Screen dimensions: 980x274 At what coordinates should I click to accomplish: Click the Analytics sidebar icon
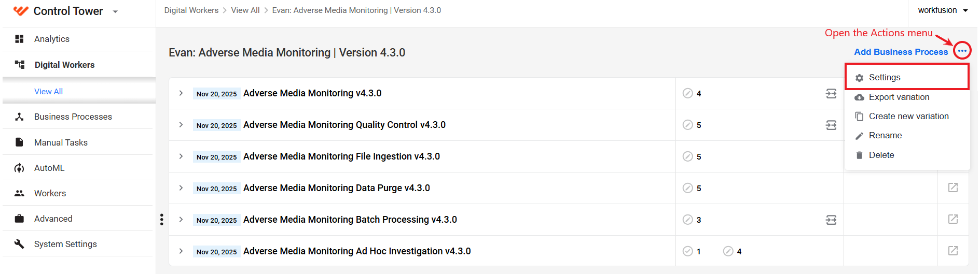(x=19, y=39)
